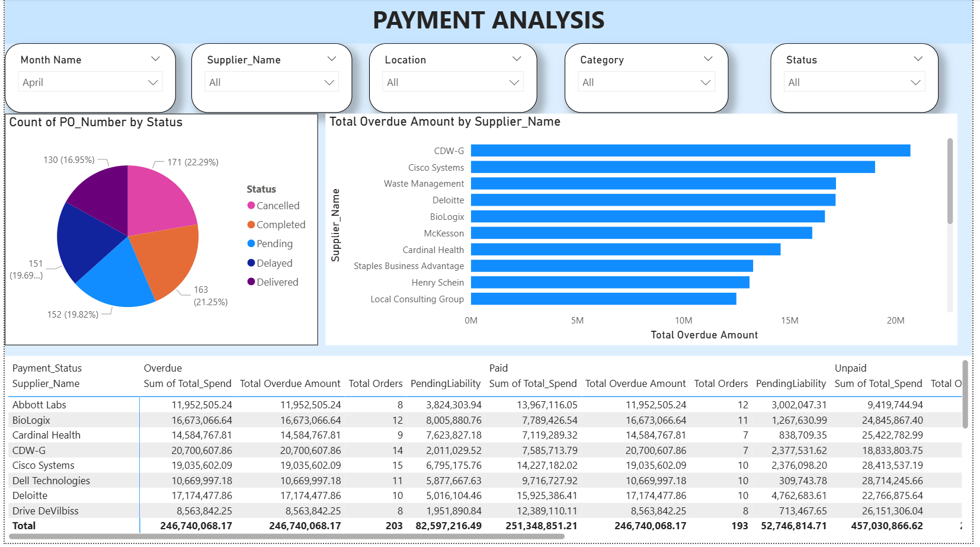This screenshot has height=547, width=980.
Task: Sort by Paid Total Overdue Amount header
Action: pyautogui.click(x=635, y=383)
